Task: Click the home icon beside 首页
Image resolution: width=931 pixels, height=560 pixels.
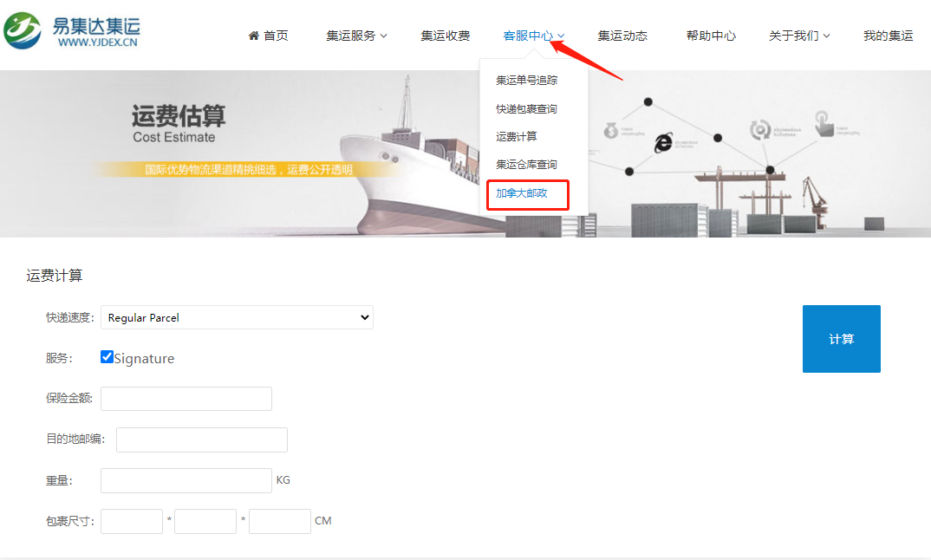Action: (253, 36)
